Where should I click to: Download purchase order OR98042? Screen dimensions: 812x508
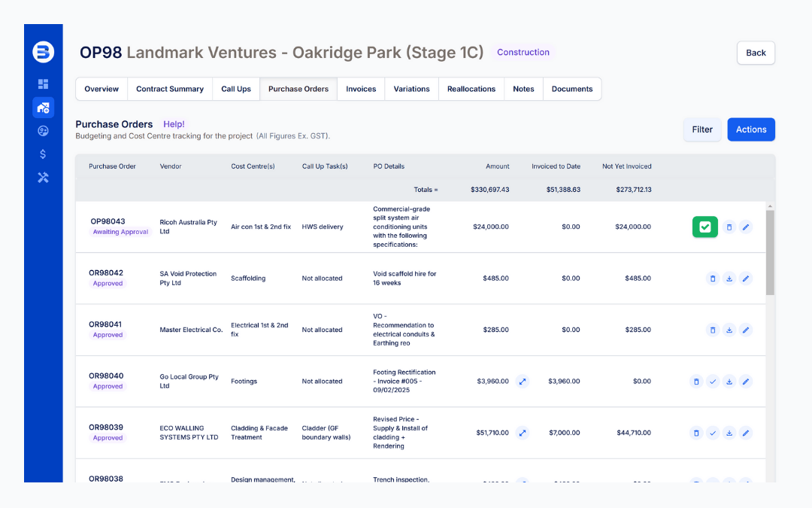pos(729,278)
